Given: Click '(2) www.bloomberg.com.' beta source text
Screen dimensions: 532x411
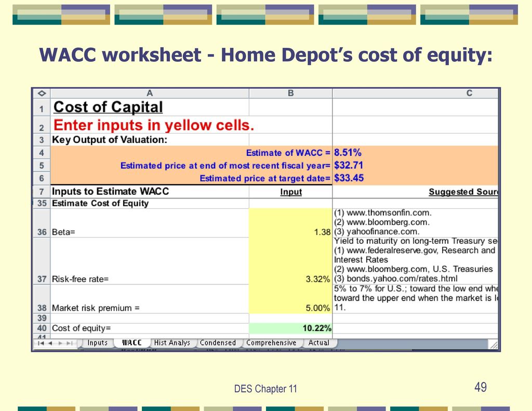Looking at the screenshot, I should tap(382, 222).
